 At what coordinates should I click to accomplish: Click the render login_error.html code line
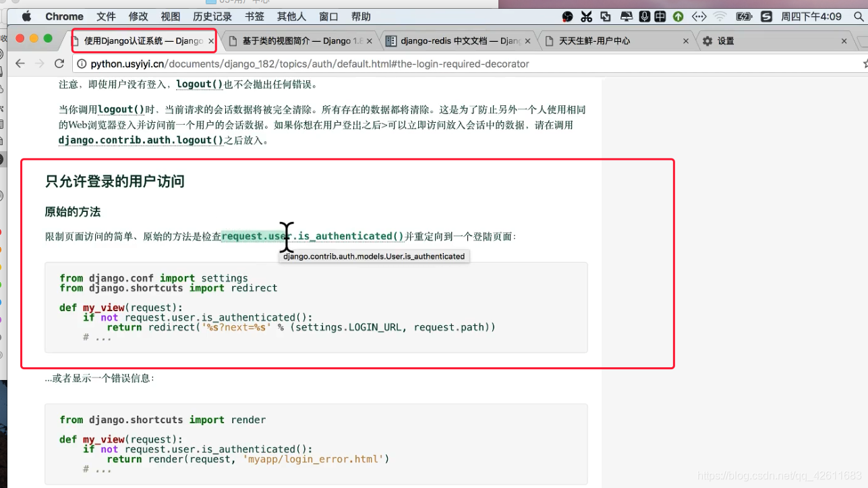[248, 459]
